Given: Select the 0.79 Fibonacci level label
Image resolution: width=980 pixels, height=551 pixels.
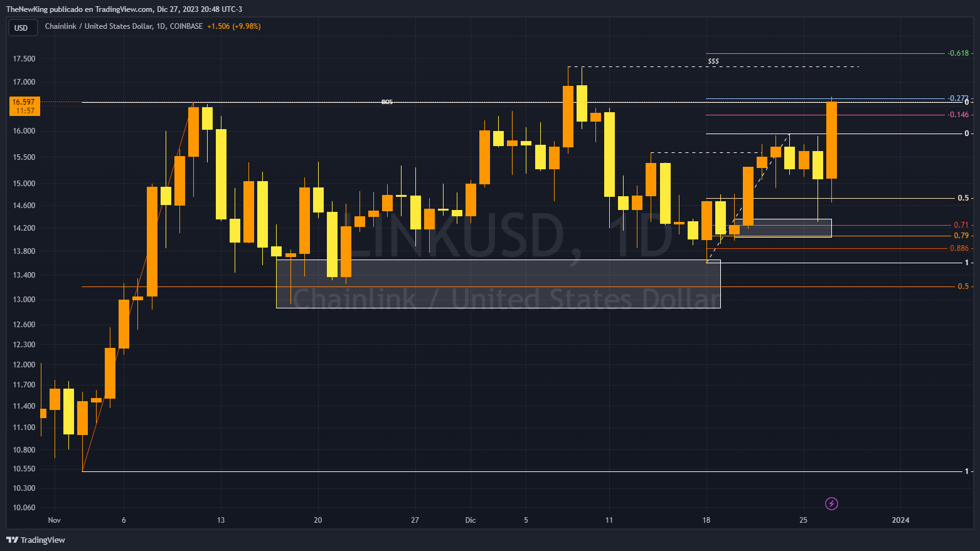Looking at the screenshot, I should (x=961, y=236).
